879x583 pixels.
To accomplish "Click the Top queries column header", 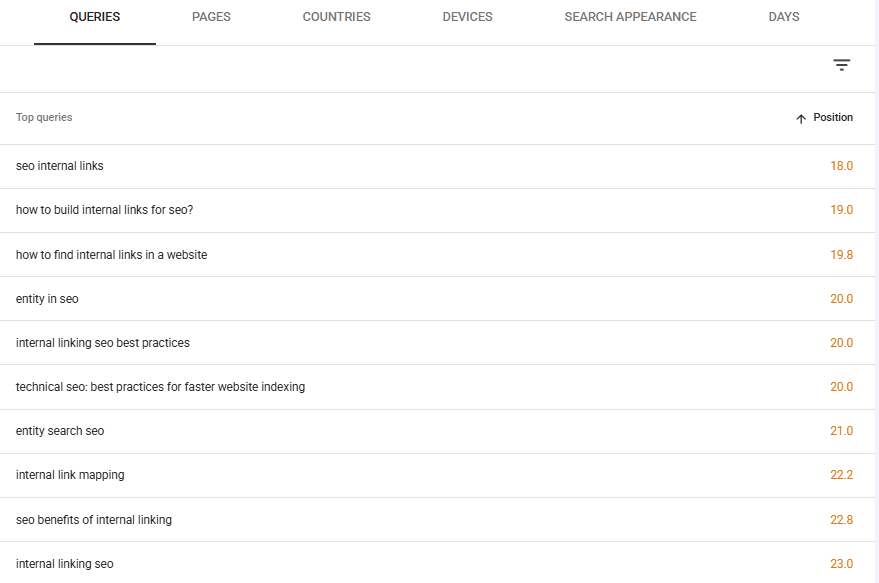I will tap(44, 117).
